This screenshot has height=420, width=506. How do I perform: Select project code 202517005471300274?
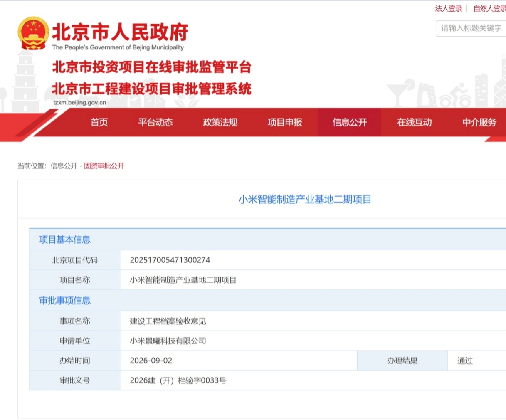point(170,260)
